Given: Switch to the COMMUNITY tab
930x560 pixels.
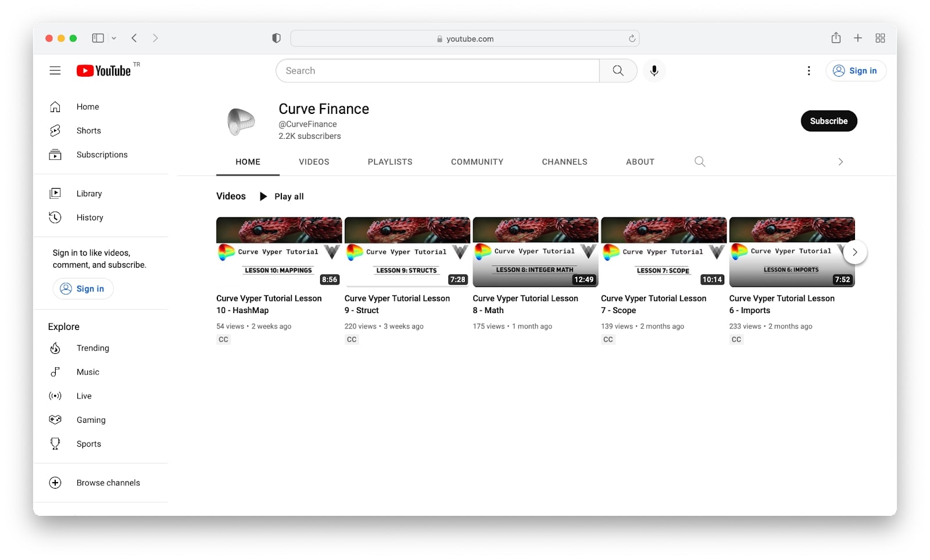Looking at the screenshot, I should pos(477,162).
